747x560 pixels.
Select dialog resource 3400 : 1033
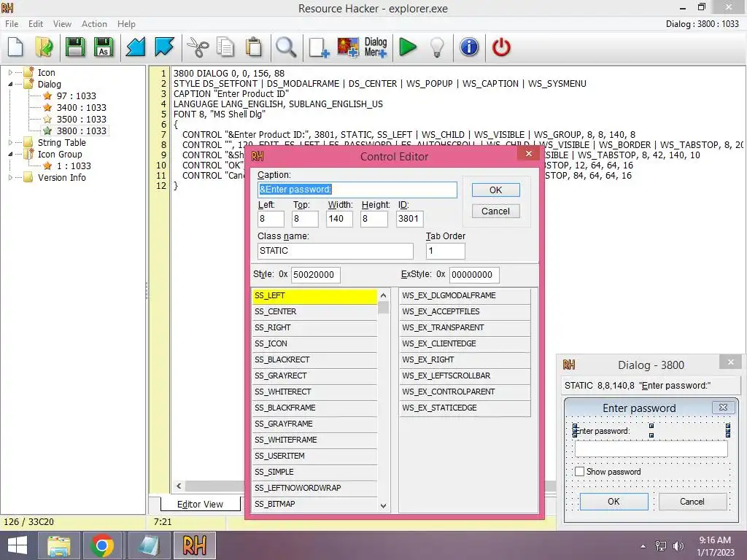point(81,108)
